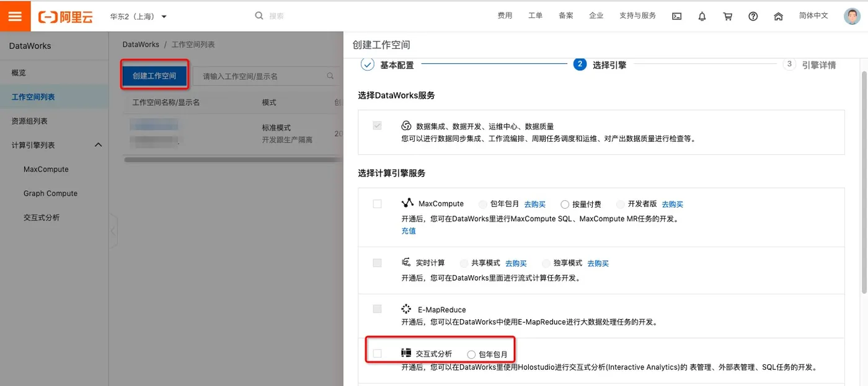This screenshot has width=868, height=386.
Task: Open the 支持与服务 menu
Action: tap(637, 16)
